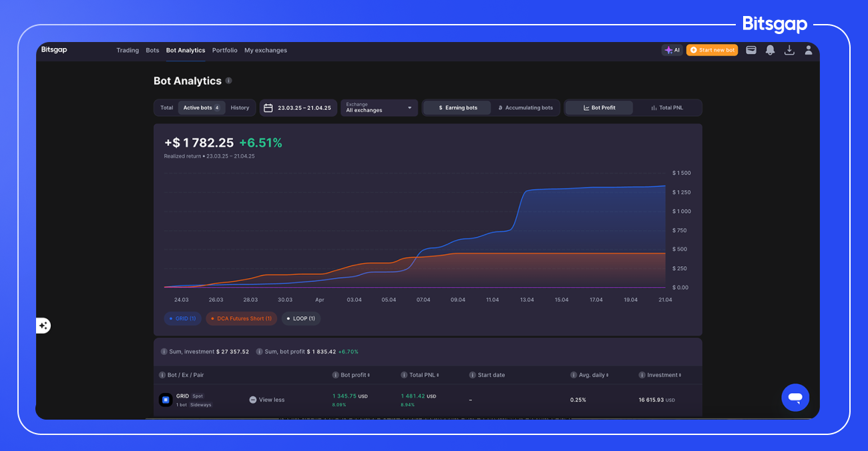Click the 16 615.93 USD investment value
Viewport: 868px width, 451px height.
657,400
